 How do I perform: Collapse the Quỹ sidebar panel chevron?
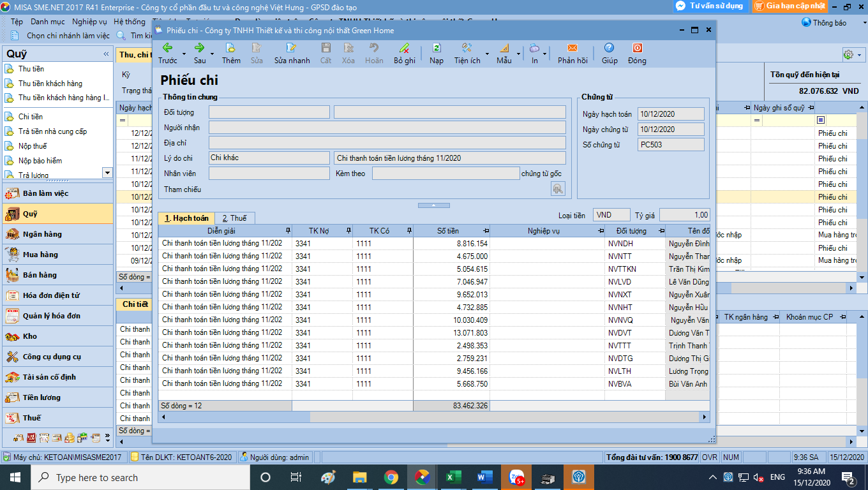click(x=106, y=54)
